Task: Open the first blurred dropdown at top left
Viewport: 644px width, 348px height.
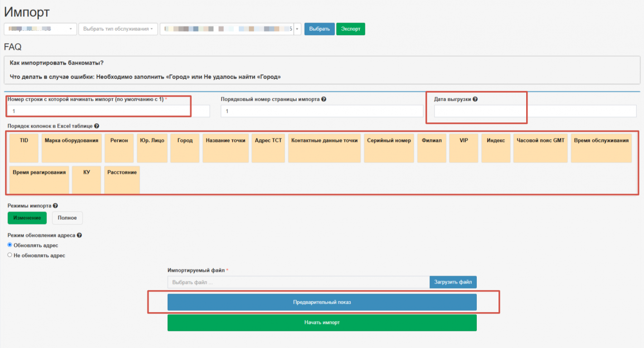Action: point(40,29)
